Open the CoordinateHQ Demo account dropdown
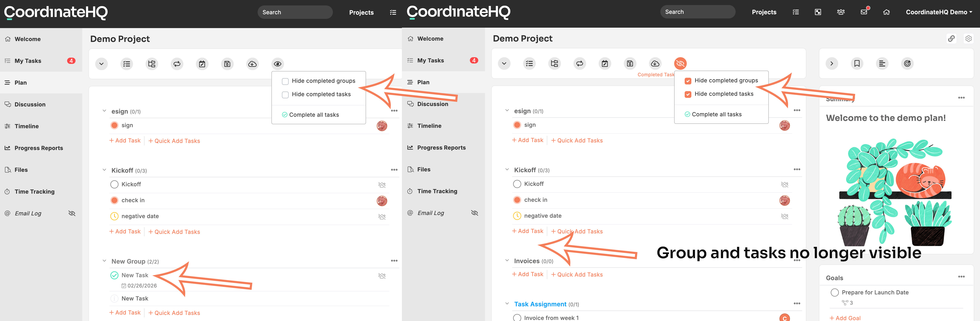This screenshot has width=980, height=321. tap(938, 12)
